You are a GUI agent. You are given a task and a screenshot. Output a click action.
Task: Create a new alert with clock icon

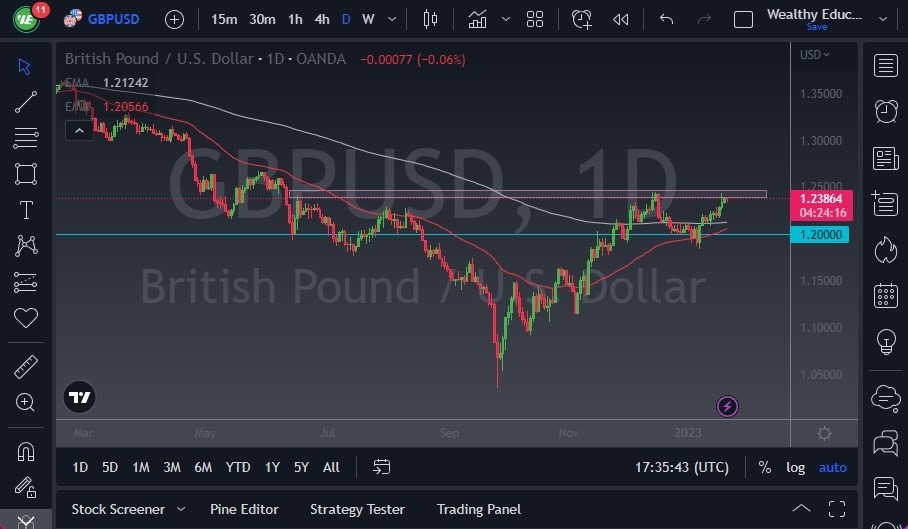[581, 19]
